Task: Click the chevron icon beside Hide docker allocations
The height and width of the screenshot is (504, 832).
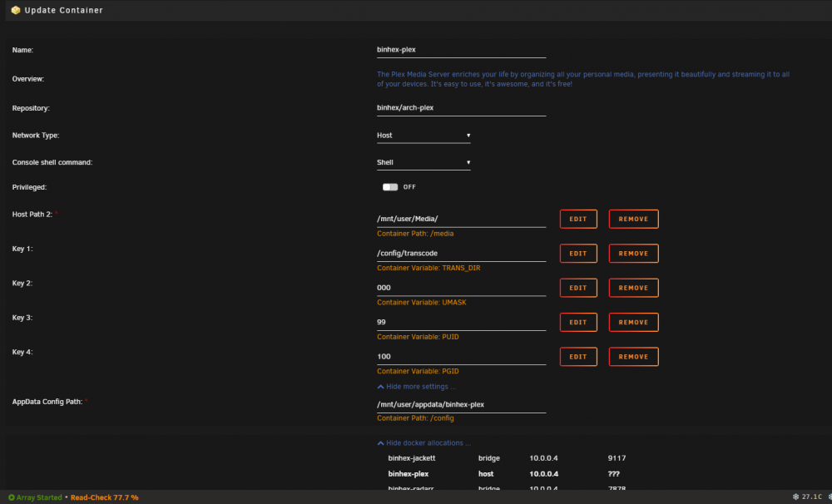Action: tap(380, 443)
